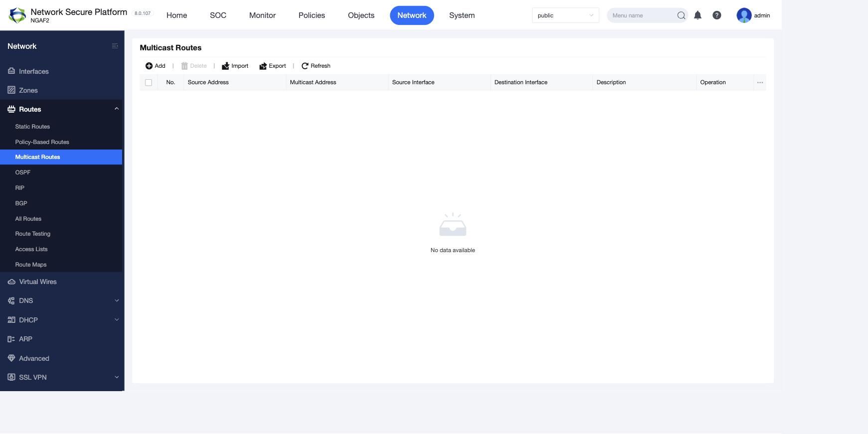Click the admin username label
The width and height of the screenshot is (868, 434).
[x=762, y=15]
